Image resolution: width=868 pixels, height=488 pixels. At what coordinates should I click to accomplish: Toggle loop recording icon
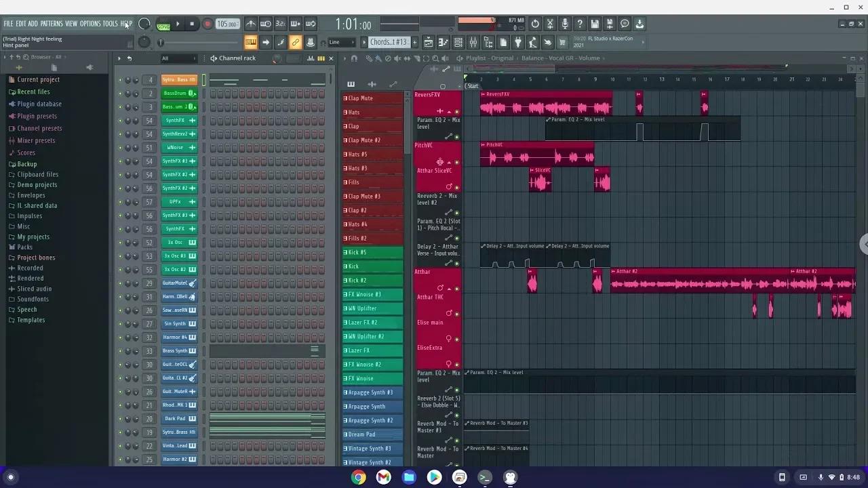tap(311, 24)
